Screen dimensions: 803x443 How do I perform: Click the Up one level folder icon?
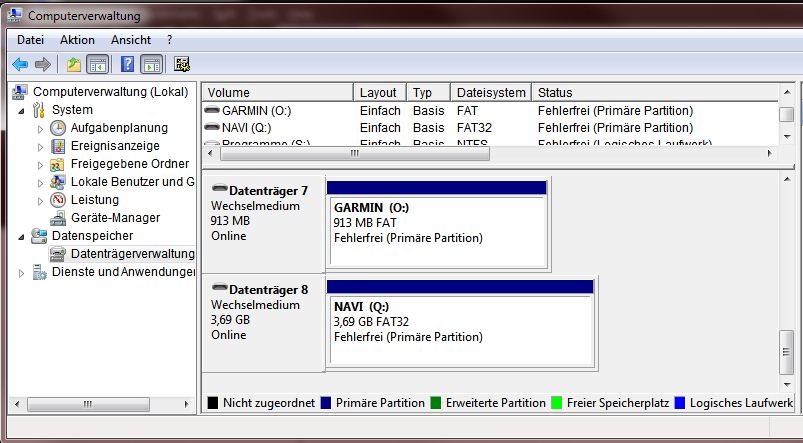click(x=74, y=64)
